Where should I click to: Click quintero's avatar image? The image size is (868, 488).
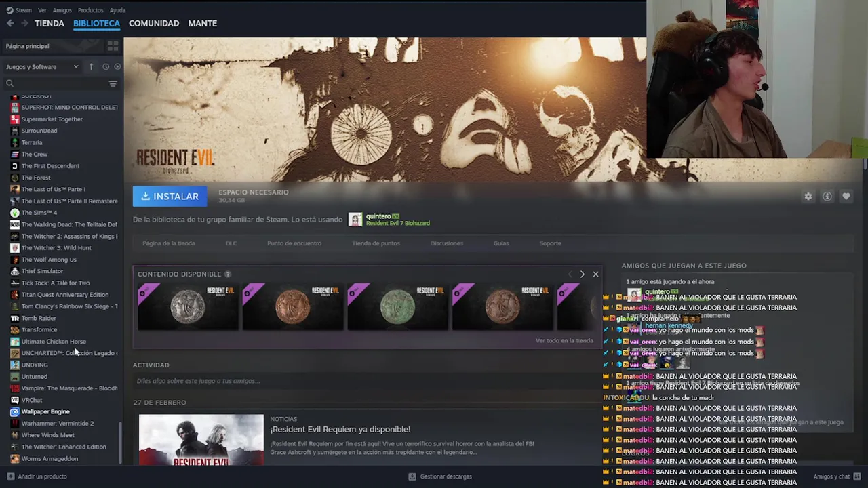(x=355, y=219)
